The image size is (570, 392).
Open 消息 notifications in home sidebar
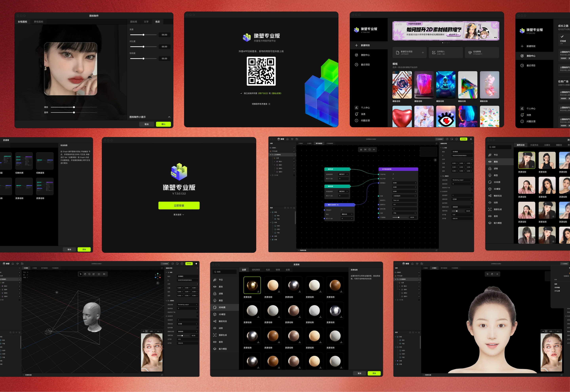pyautogui.click(x=360, y=114)
